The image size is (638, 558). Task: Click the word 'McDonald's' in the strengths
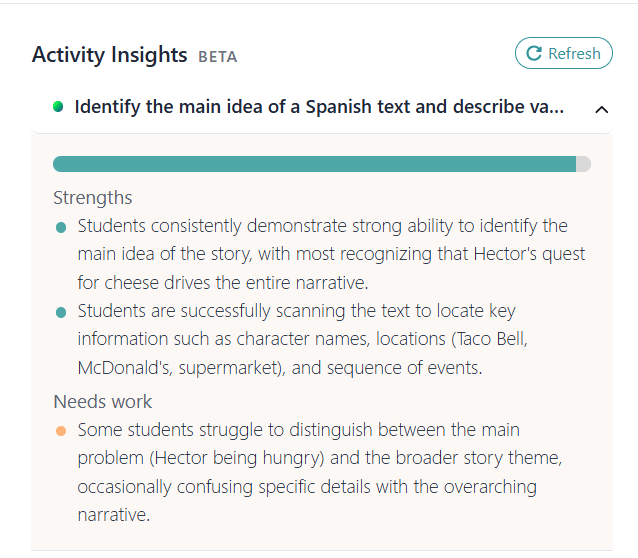(122, 368)
